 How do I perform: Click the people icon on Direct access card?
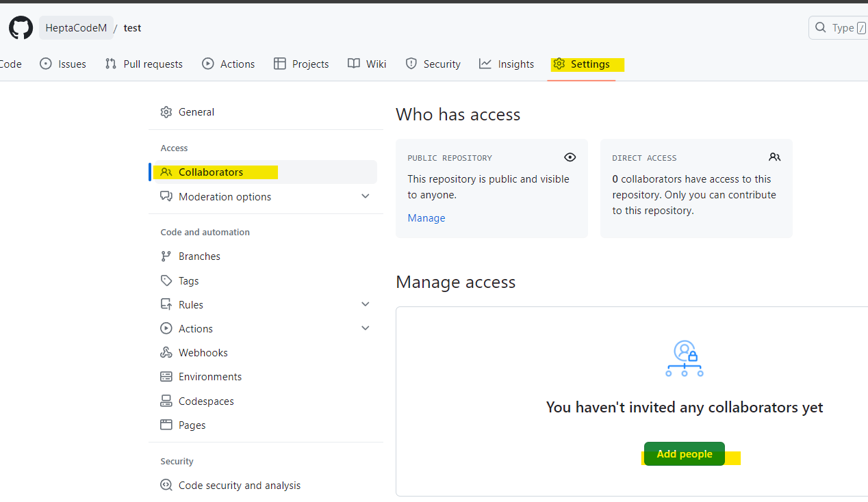tap(774, 157)
